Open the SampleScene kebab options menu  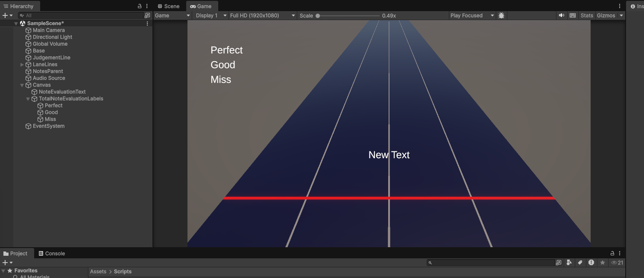click(x=147, y=24)
